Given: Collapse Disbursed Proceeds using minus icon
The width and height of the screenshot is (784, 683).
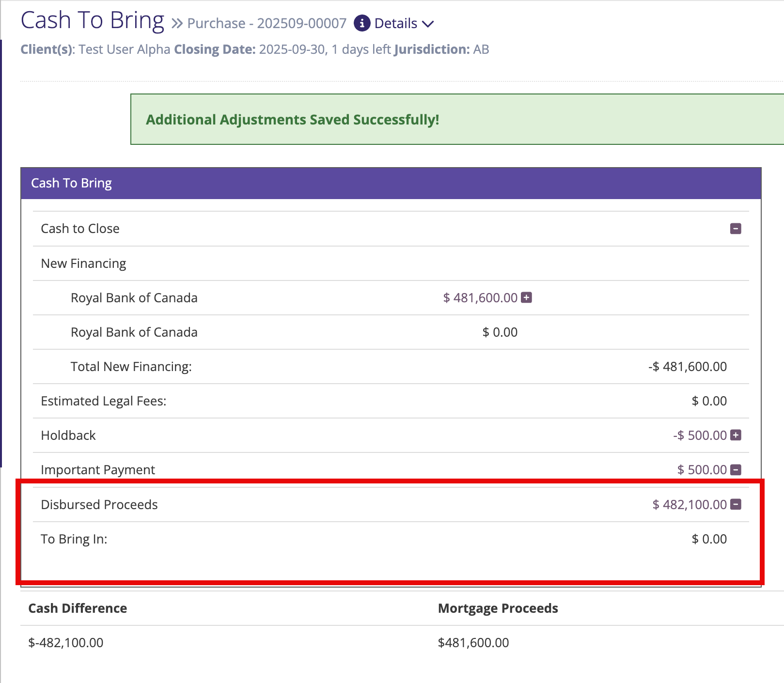Looking at the screenshot, I should tap(736, 504).
